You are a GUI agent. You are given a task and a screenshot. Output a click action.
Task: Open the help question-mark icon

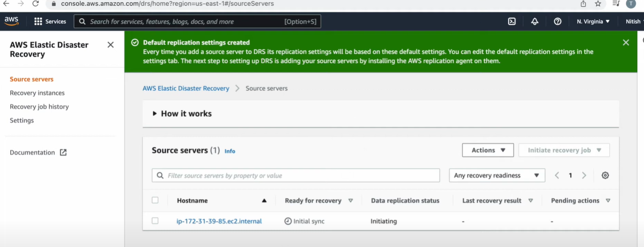pos(557,22)
